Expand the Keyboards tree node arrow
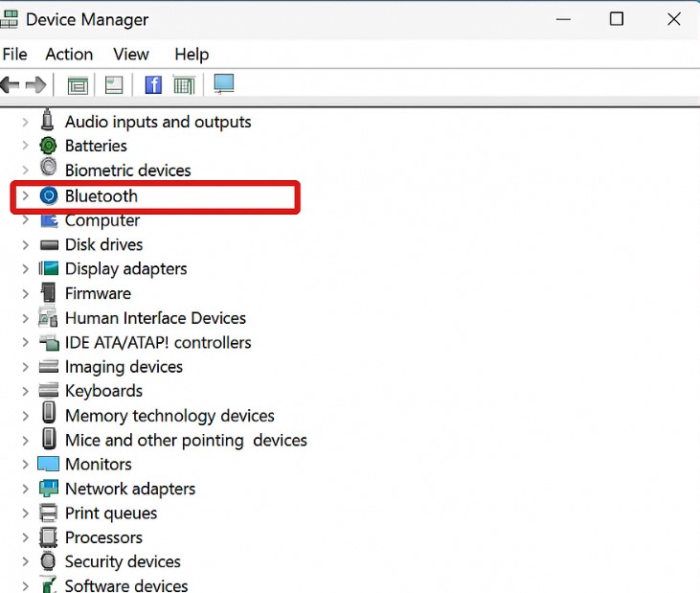 [x=26, y=391]
